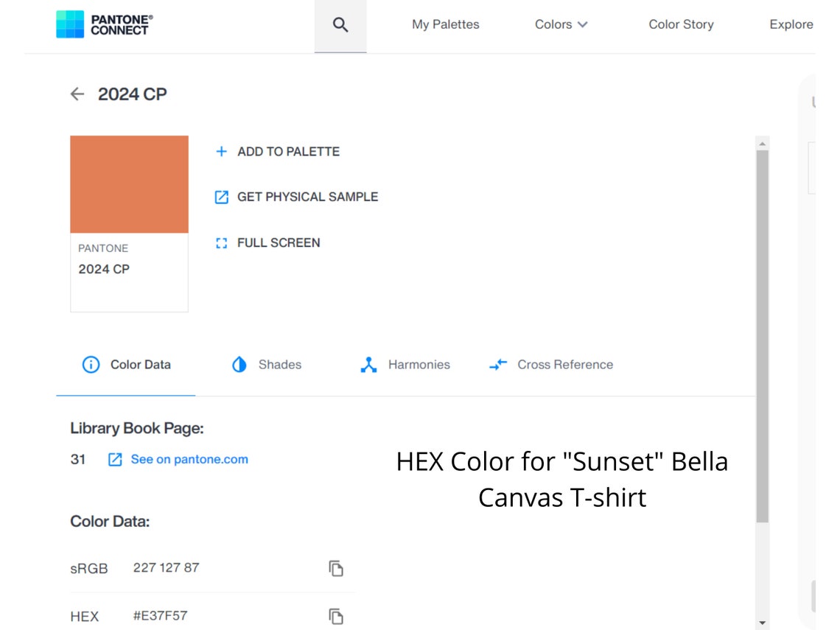This screenshot has width=840, height=630.
Task: Select the Color Data tab
Action: (140, 364)
